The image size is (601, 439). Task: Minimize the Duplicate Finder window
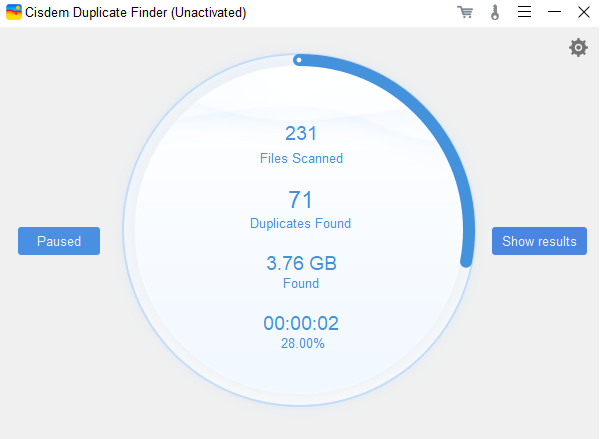tap(554, 13)
